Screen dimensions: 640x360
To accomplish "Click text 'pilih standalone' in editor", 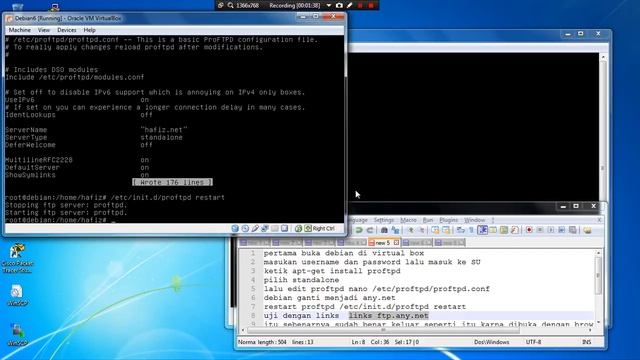I will 301,280.
